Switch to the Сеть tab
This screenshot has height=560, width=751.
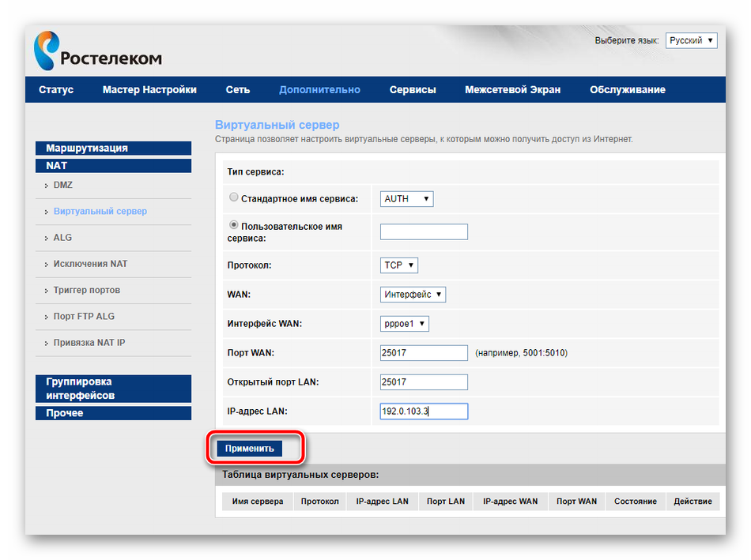point(237,90)
